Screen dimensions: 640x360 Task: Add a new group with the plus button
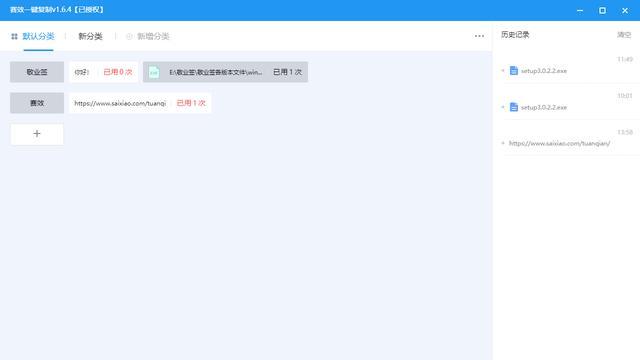click(37, 134)
